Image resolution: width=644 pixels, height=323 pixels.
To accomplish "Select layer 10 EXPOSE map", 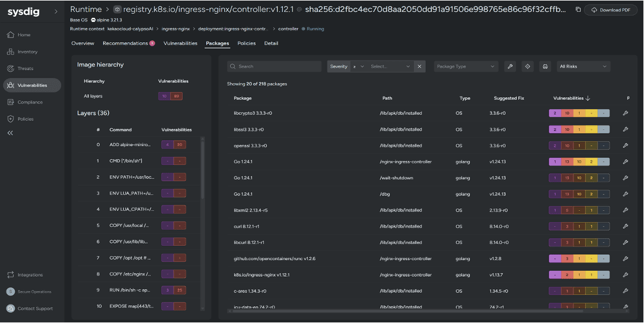I will (139, 306).
